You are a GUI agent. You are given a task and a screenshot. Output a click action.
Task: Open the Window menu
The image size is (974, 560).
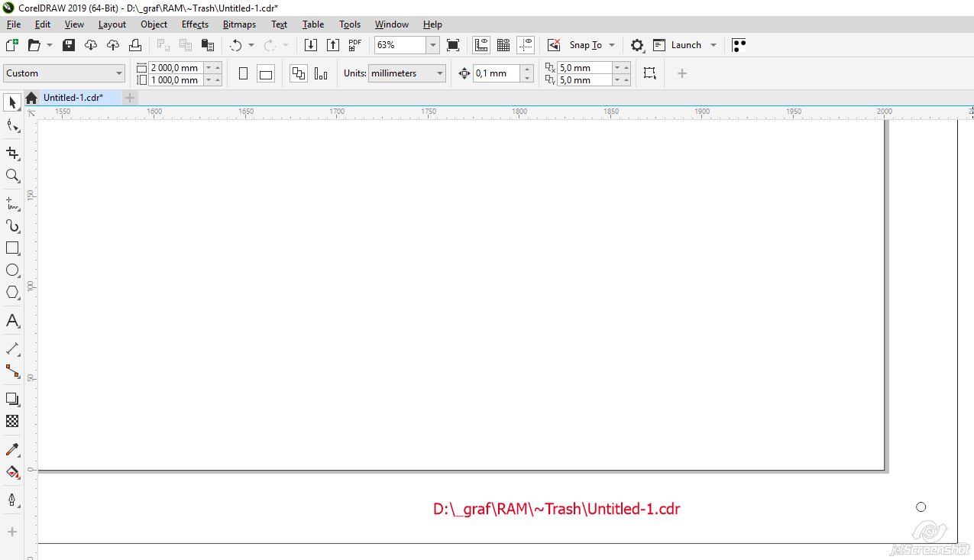[392, 24]
